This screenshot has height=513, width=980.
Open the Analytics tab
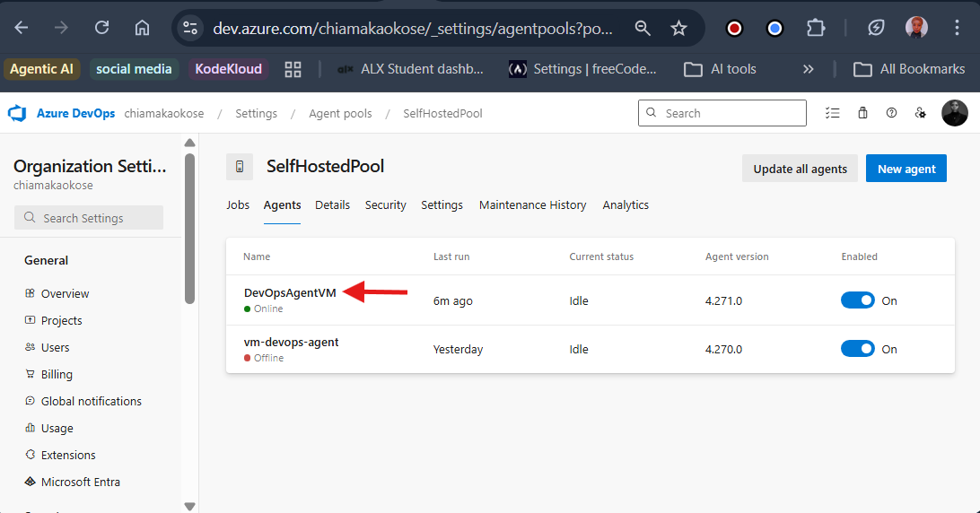coord(626,205)
